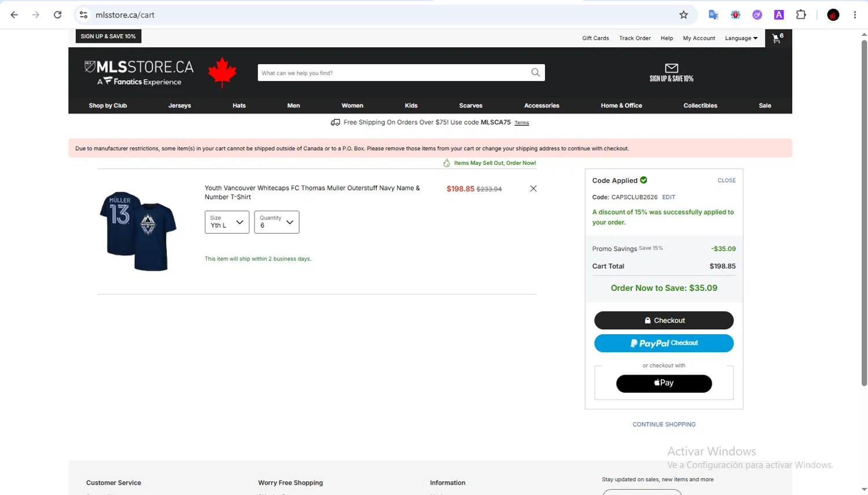868x495 pixels.
Task: Go to My Account
Action: 699,38
